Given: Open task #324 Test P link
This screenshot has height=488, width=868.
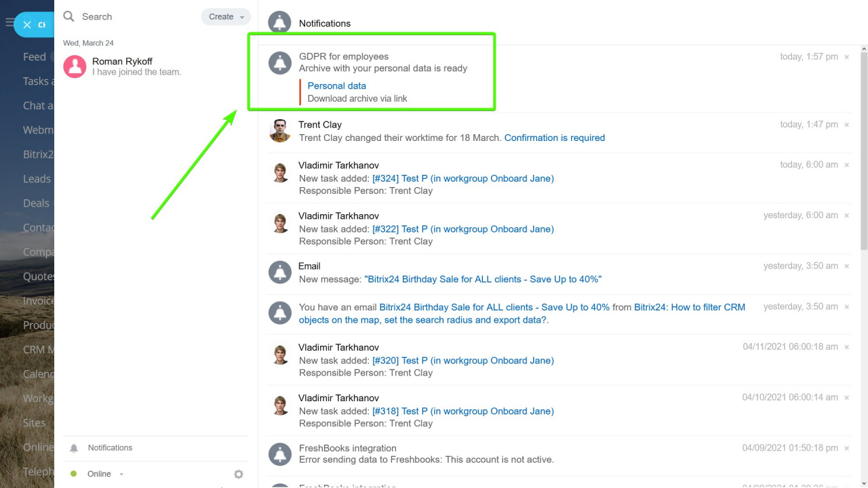Looking at the screenshot, I should tap(462, 178).
